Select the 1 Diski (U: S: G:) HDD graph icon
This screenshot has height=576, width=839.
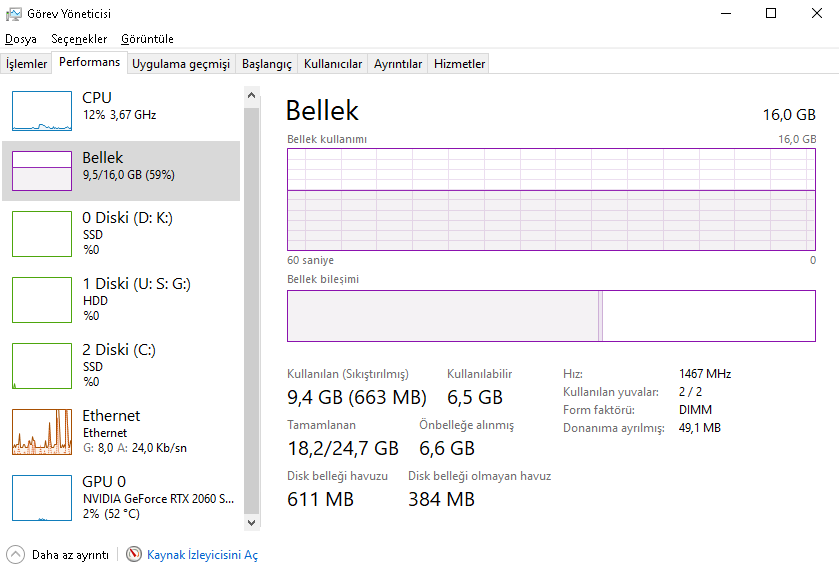[x=42, y=299]
